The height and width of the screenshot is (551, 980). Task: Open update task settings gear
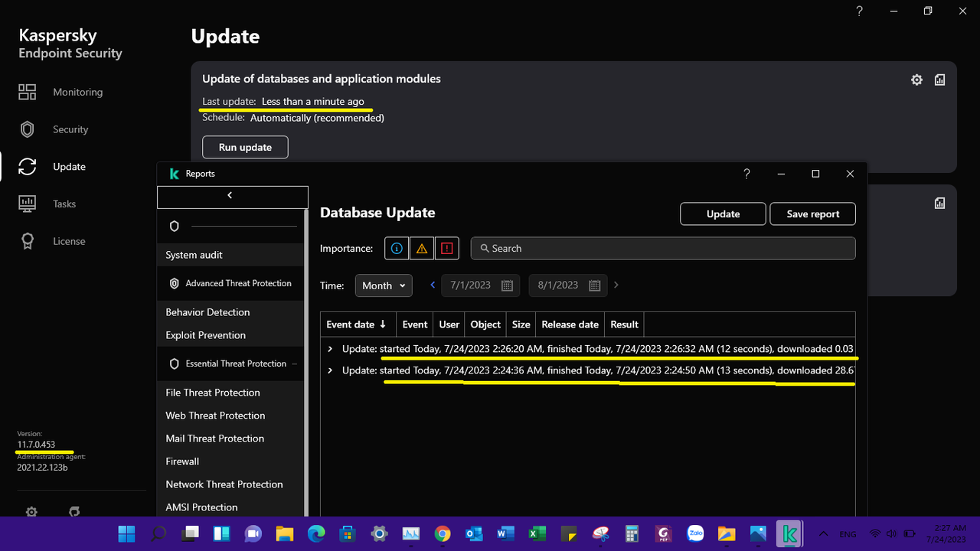(916, 80)
